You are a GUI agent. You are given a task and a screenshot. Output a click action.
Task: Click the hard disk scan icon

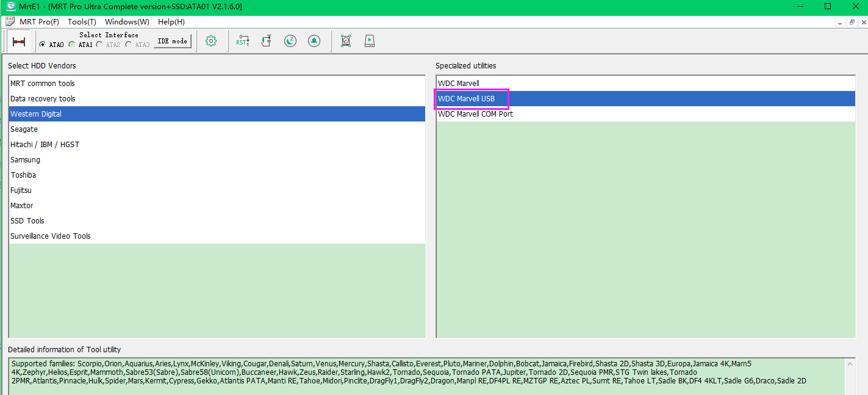tap(346, 41)
